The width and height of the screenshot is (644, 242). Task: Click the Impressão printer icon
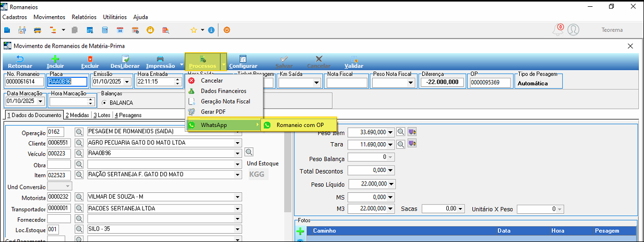tap(160, 59)
